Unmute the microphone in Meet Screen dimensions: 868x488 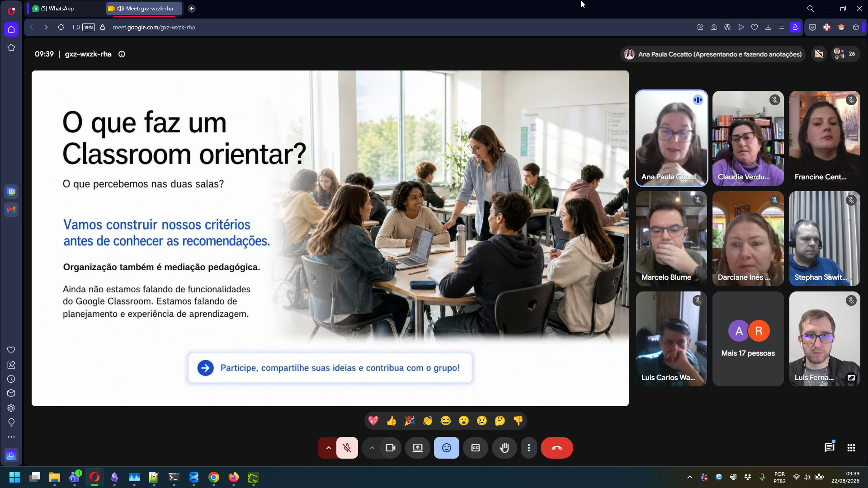347,448
